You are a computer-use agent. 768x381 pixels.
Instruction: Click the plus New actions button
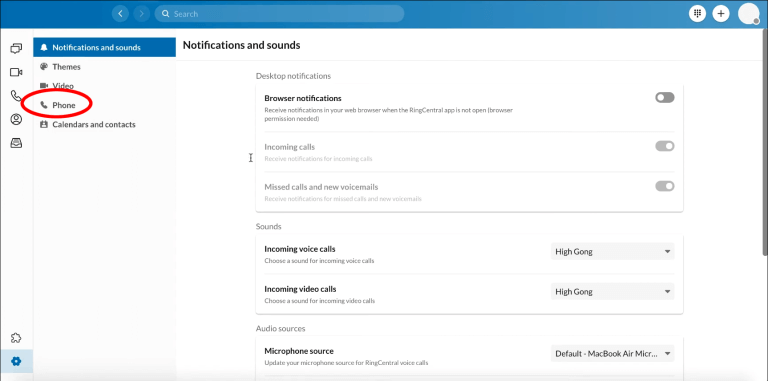point(720,14)
